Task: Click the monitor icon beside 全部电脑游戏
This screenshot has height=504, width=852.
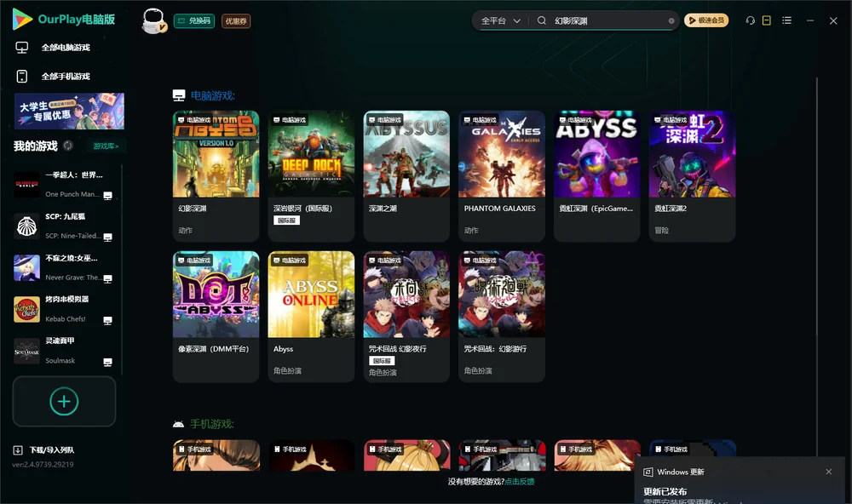Action: [22, 48]
